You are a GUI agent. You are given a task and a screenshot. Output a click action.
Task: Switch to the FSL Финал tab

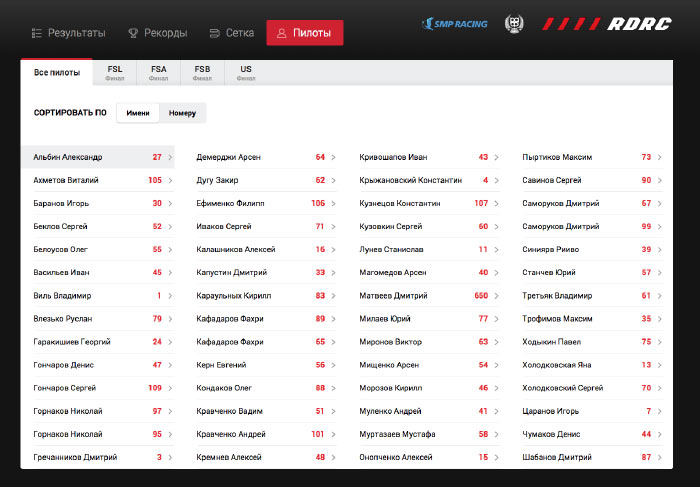coord(115,73)
